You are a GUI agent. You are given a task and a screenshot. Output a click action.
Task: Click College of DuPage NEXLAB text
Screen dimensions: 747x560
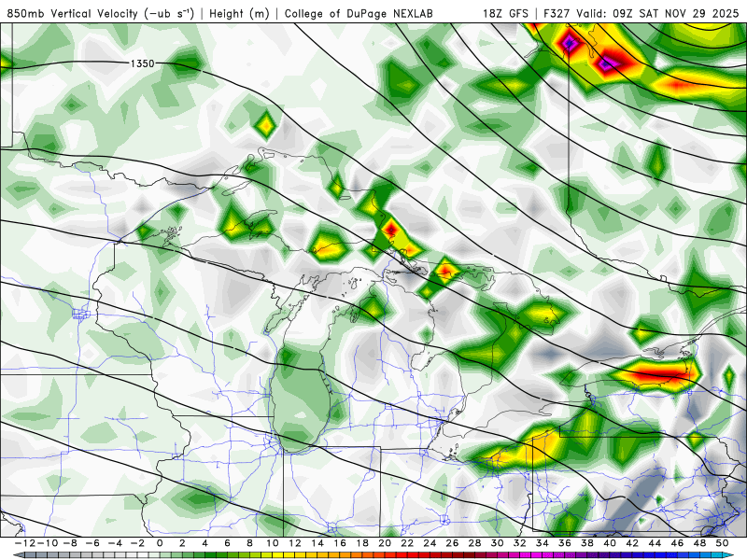click(x=359, y=13)
